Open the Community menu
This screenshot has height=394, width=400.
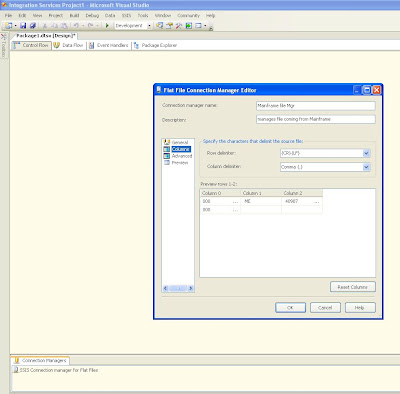(188, 15)
